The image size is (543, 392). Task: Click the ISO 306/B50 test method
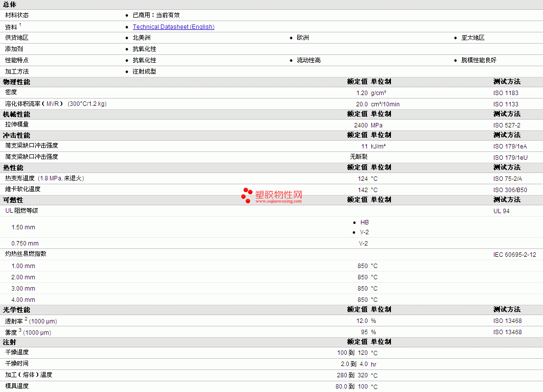pyautogui.click(x=511, y=190)
